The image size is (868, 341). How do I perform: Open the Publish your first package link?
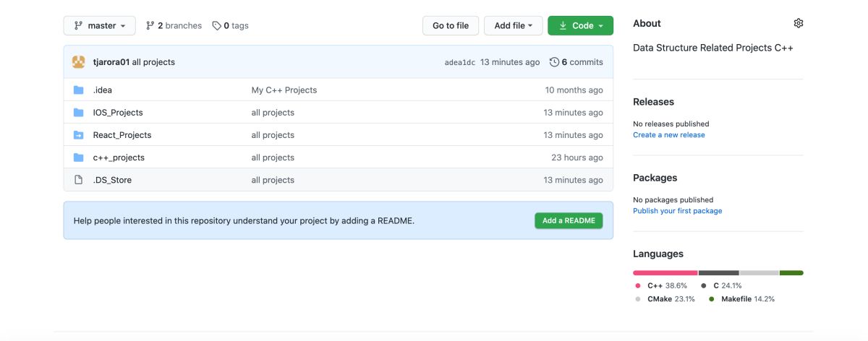pyautogui.click(x=677, y=211)
